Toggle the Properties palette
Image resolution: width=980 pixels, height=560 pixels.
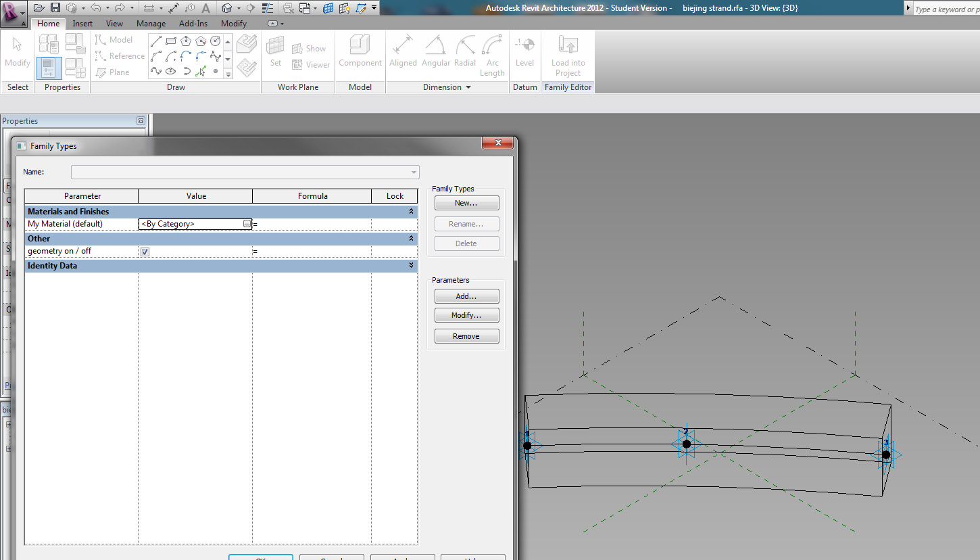[49, 68]
